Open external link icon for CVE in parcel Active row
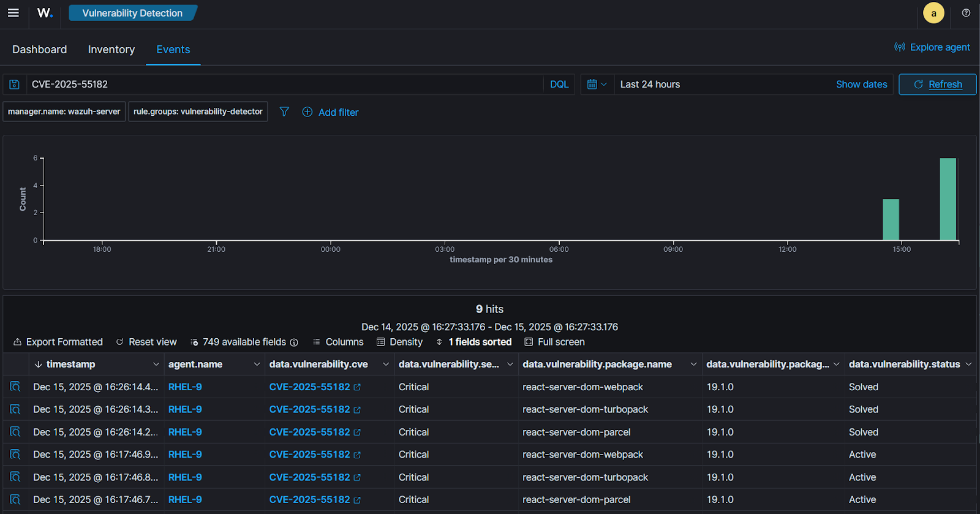Viewport: 980px width, 514px height. (x=357, y=500)
